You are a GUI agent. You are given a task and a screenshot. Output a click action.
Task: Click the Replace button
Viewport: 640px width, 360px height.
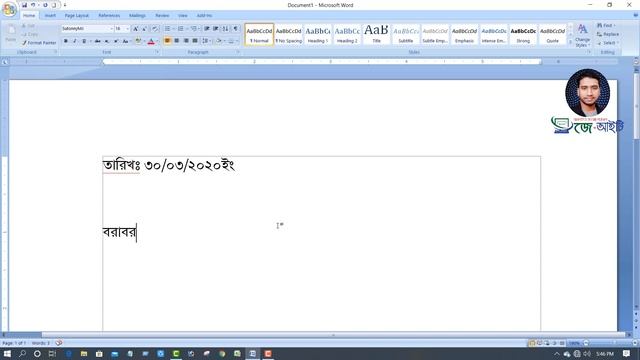coord(608,34)
